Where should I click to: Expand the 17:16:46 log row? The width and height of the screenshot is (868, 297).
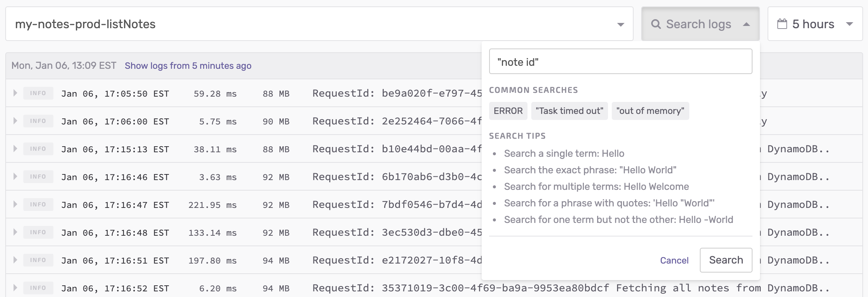[15, 176]
